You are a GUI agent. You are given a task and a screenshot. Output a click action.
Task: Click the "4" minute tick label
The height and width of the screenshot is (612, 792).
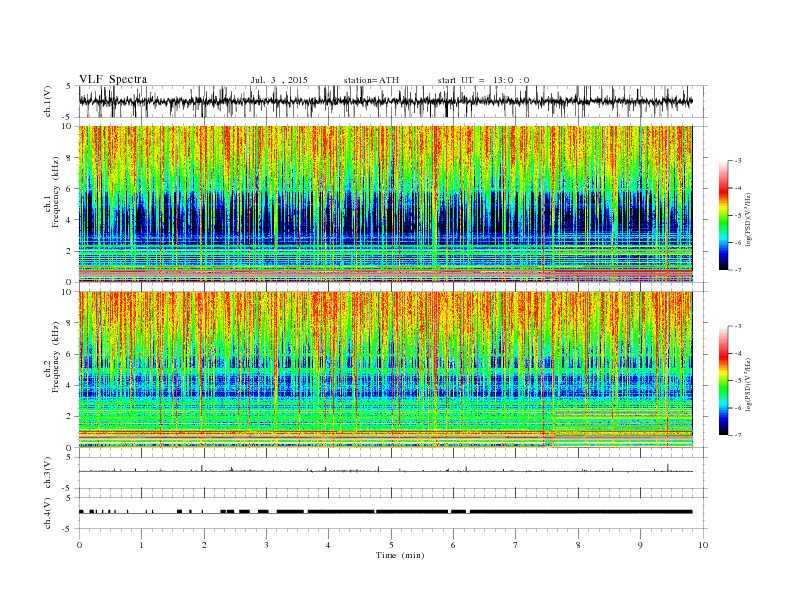click(328, 545)
